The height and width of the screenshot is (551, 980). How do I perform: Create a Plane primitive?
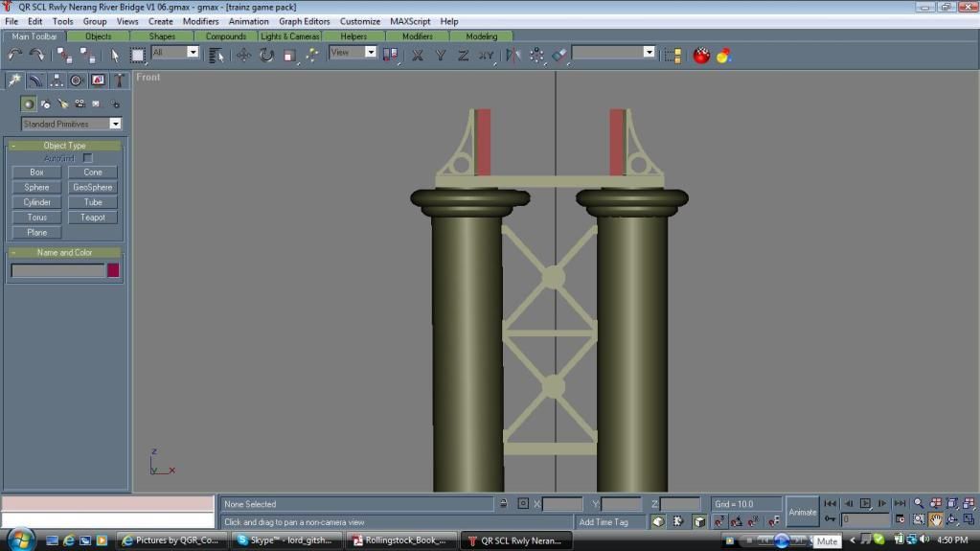[x=36, y=232]
